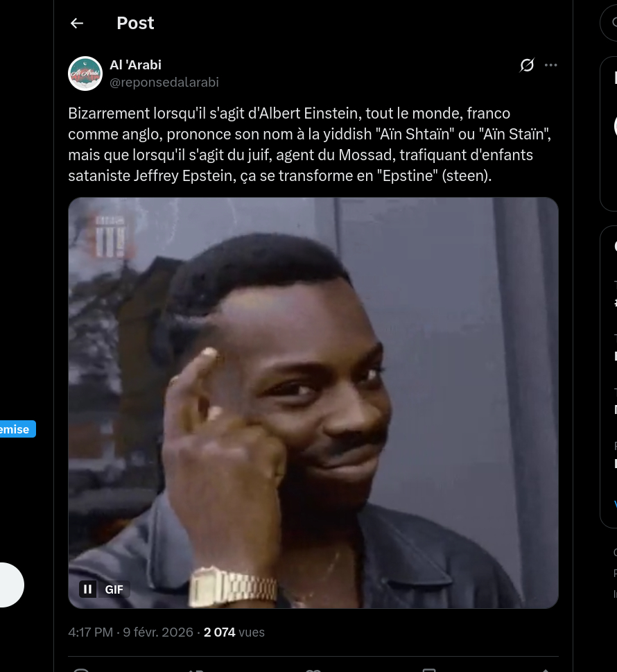
Task: Open the three-dot more options menu
Action: coord(551,65)
